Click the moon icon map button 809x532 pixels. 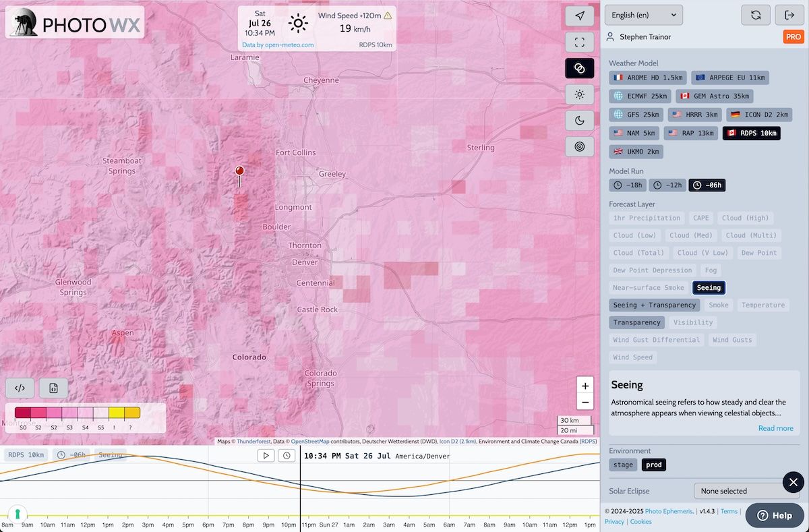[x=579, y=121]
